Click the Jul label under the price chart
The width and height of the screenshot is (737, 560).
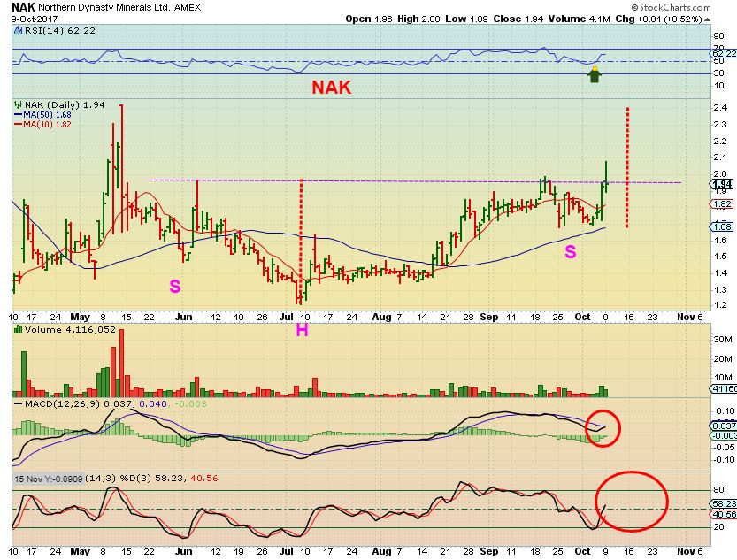pyautogui.click(x=287, y=317)
